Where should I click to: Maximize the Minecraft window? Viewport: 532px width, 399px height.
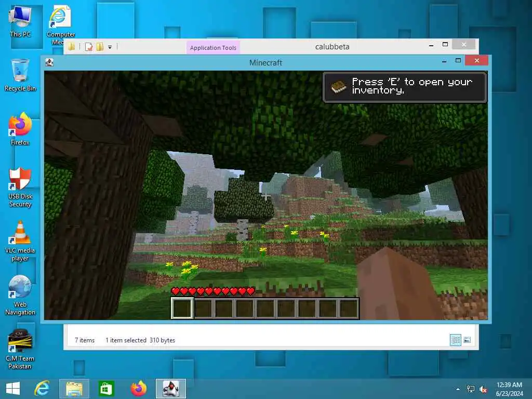click(458, 61)
